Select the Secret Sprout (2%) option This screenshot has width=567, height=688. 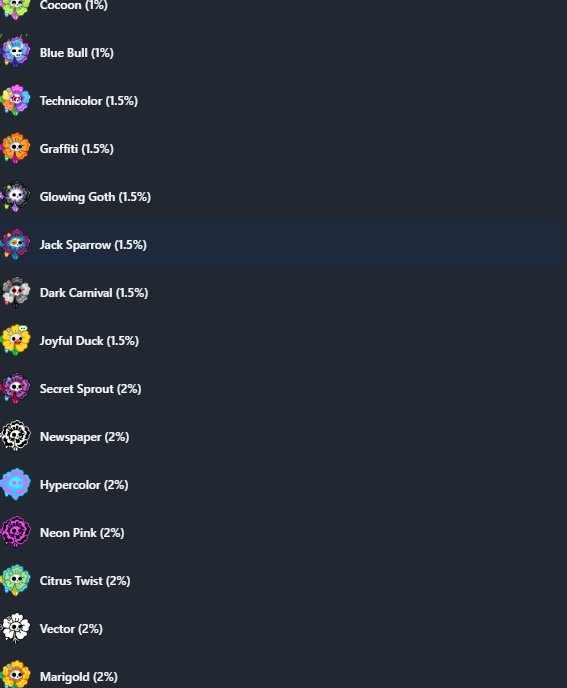(x=284, y=388)
